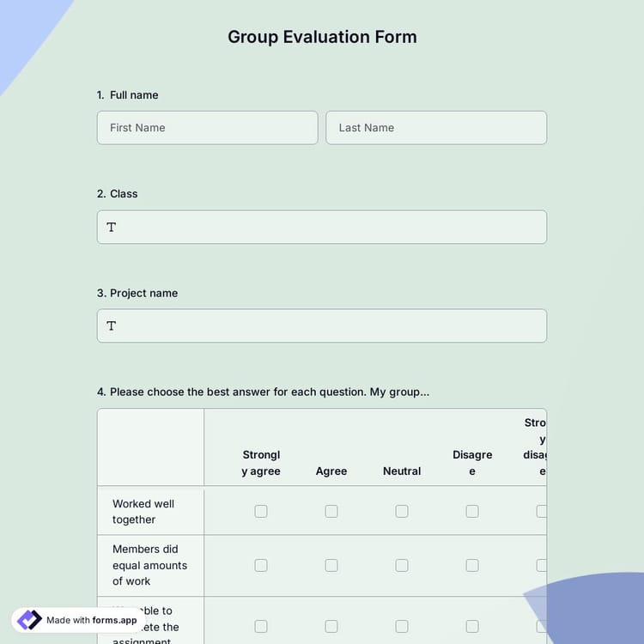This screenshot has width=644, height=644.
Task: Focus the Last Name input field
Action: click(436, 128)
